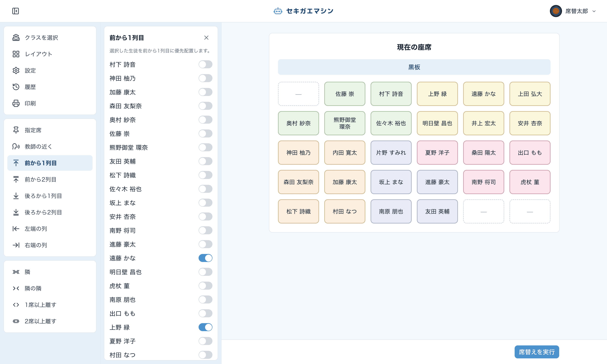Click the 席替えを実行 button
Screen dimensions: 607x364
536,352
